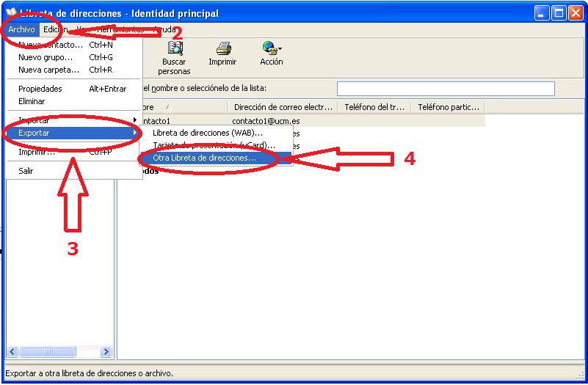Choose Nuevo grupo... from Archivo menu
The height and width of the screenshot is (385, 588).
point(46,57)
